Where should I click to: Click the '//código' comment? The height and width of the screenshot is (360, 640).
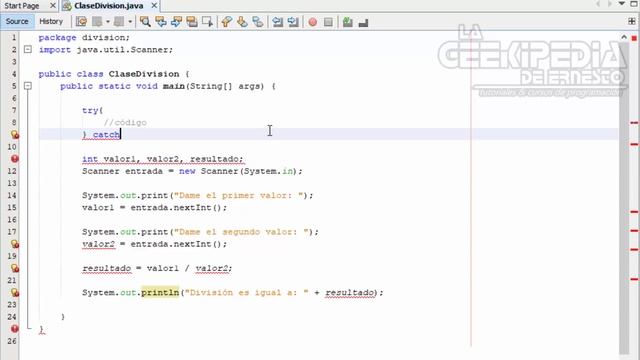pos(125,122)
